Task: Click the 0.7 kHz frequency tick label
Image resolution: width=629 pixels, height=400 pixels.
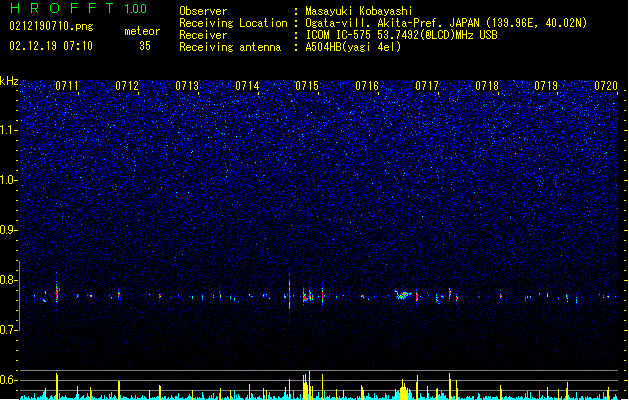Action: pos(8,330)
